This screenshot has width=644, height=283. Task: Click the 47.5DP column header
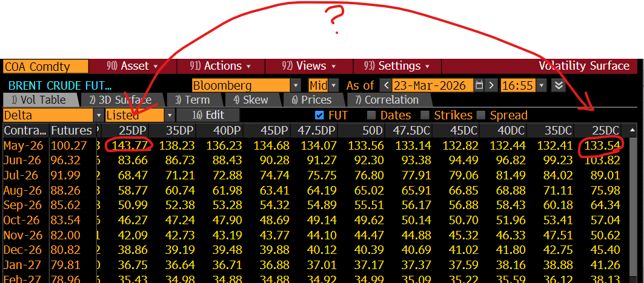pos(314,131)
